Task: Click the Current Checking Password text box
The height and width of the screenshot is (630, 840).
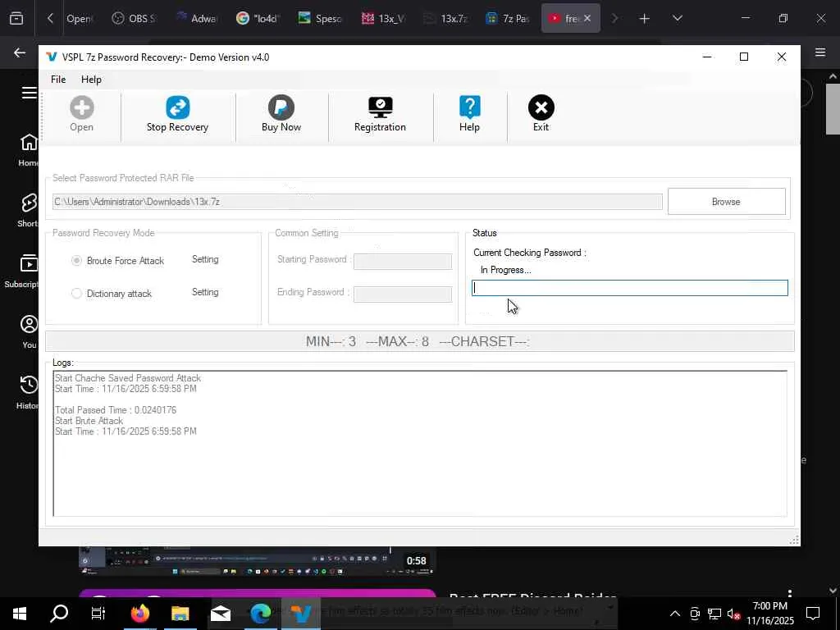Action: point(629,288)
